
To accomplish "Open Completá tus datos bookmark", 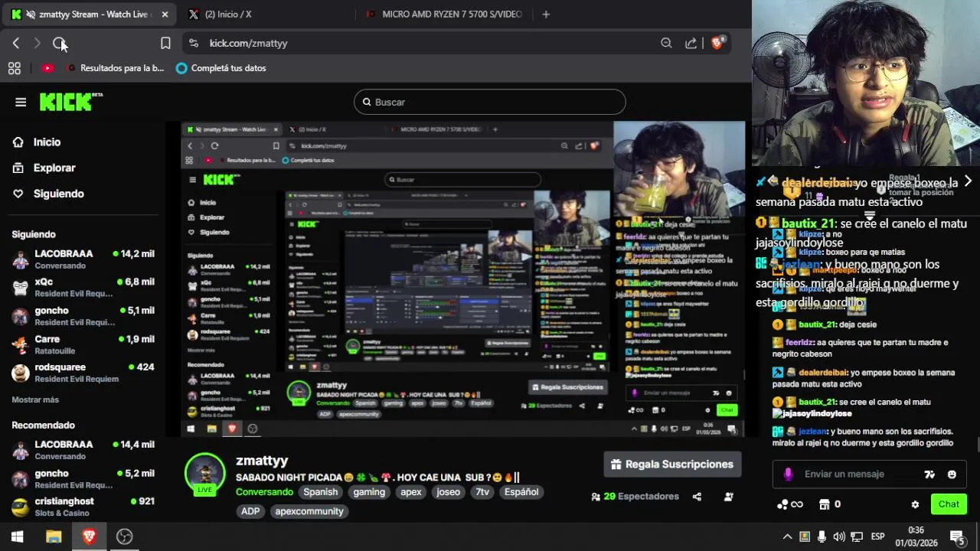I will click(x=221, y=68).
